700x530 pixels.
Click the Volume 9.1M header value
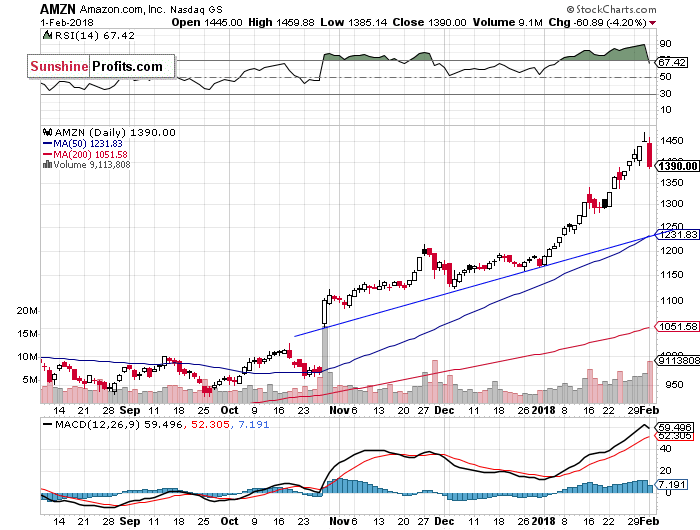click(508, 22)
